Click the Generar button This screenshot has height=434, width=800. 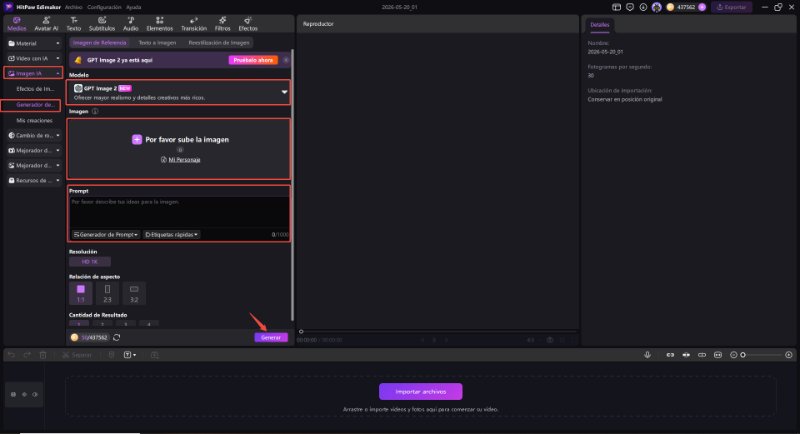pos(271,338)
